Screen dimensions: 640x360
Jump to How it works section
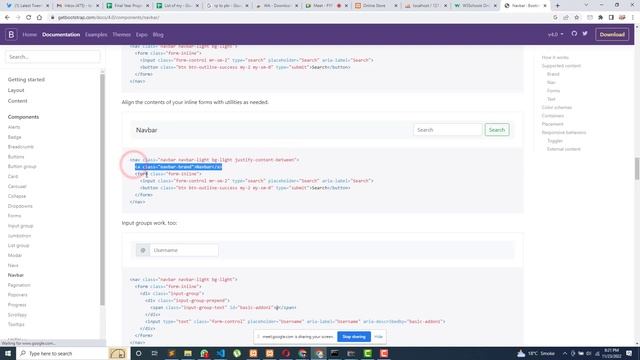(555, 58)
